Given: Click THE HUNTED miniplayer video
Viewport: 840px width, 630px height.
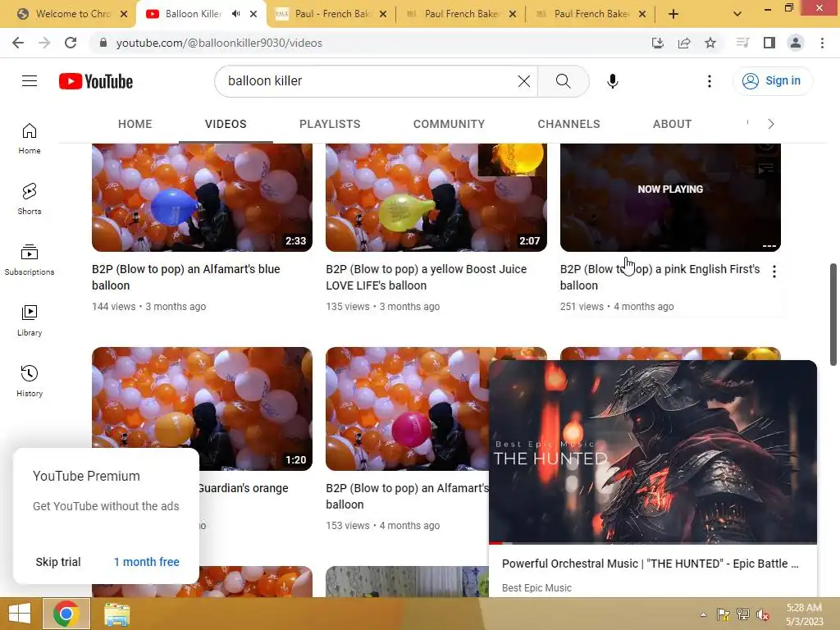Looking at the screenshot, I should tap(652, 452).
